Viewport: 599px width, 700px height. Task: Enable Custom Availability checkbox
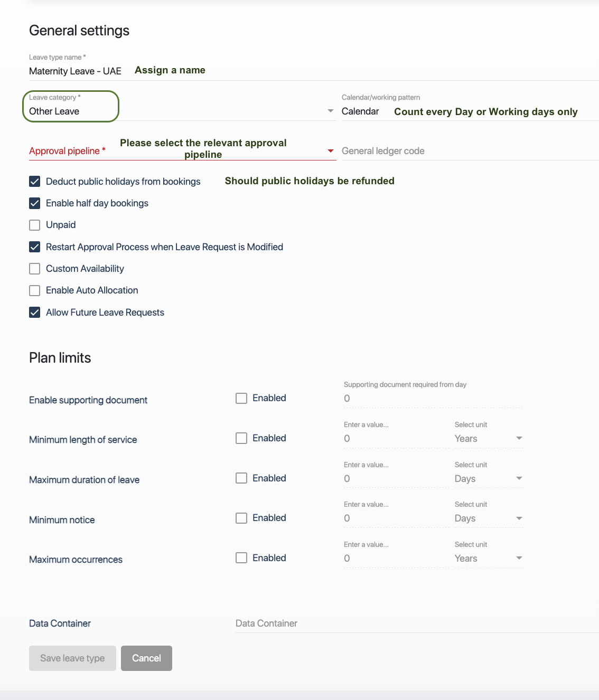coord(35,269)
